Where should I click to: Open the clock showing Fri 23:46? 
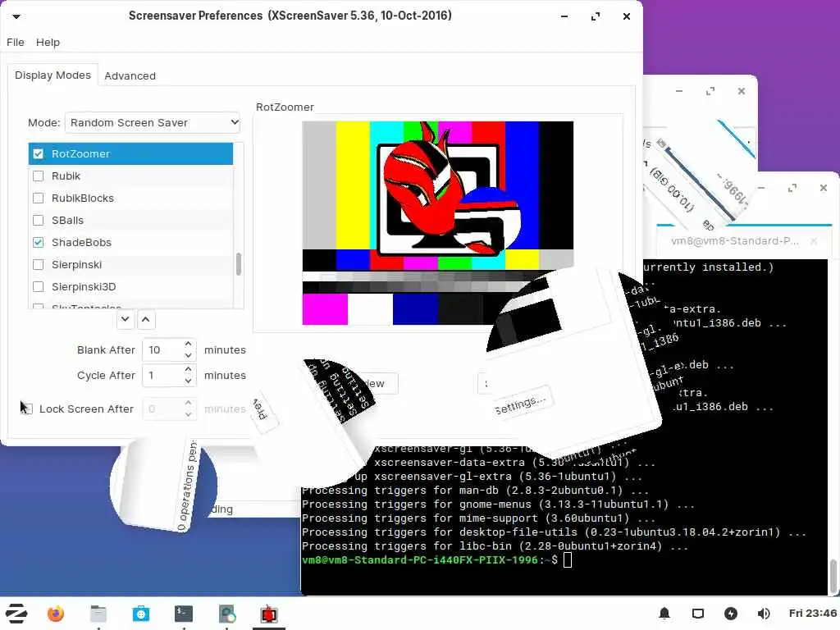(x=812, y=614)
